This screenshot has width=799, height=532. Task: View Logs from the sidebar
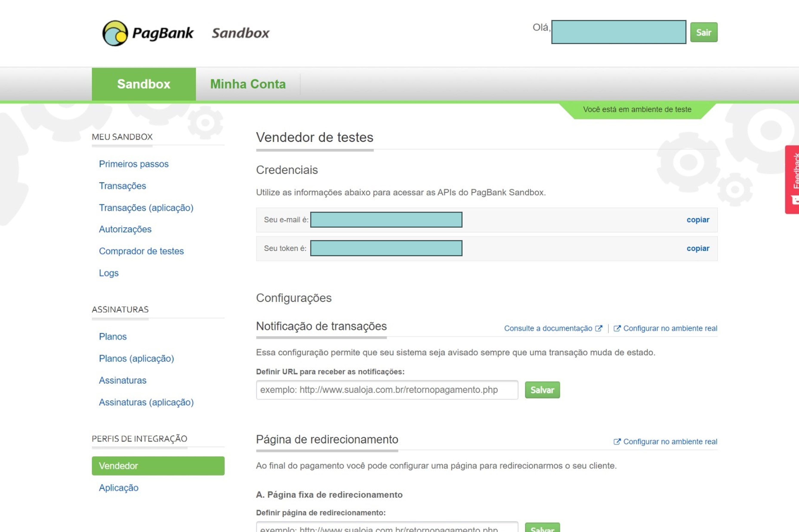pyautogui.click(x=109, y=273)
